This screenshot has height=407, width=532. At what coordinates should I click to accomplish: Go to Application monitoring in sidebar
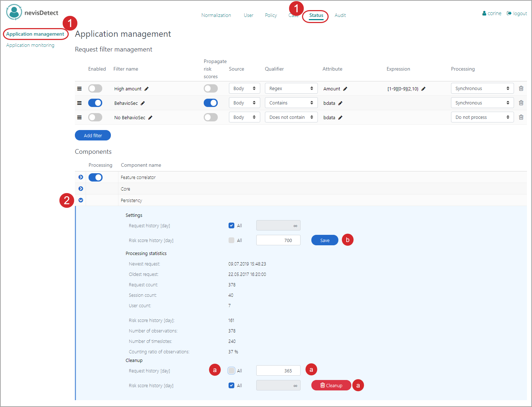point(30,45)
